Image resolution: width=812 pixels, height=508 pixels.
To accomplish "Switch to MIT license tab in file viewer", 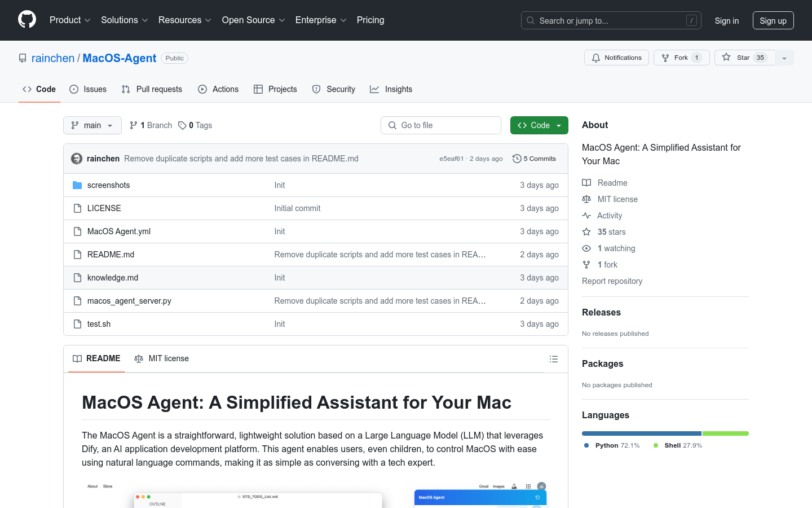I will pos(161,358).
